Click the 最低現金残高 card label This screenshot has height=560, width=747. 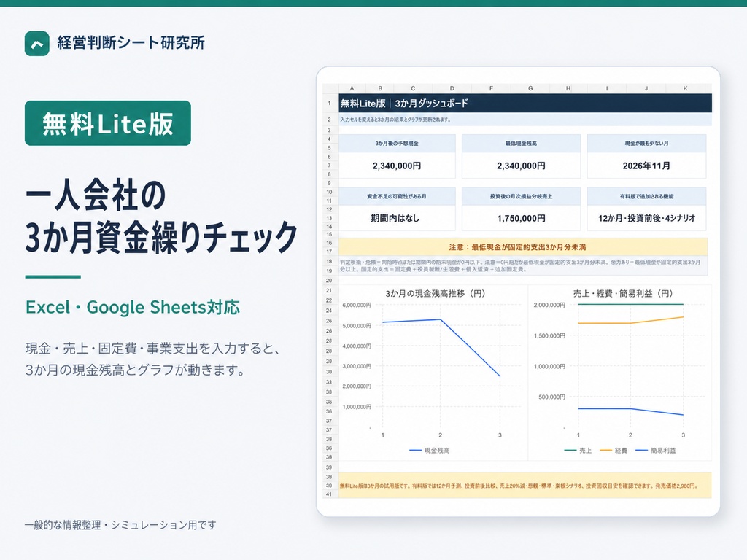[521, 144]
